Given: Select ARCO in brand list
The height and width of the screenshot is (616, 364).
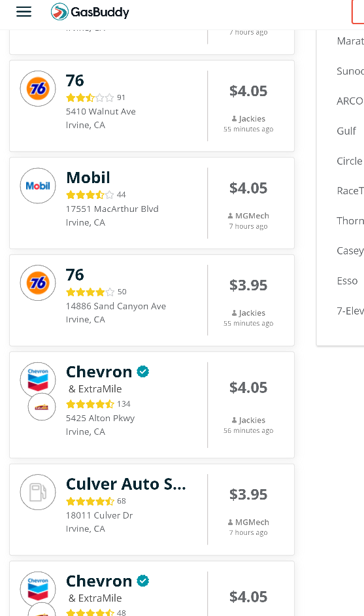Looking at the screenshot, I should click(350, 101).
